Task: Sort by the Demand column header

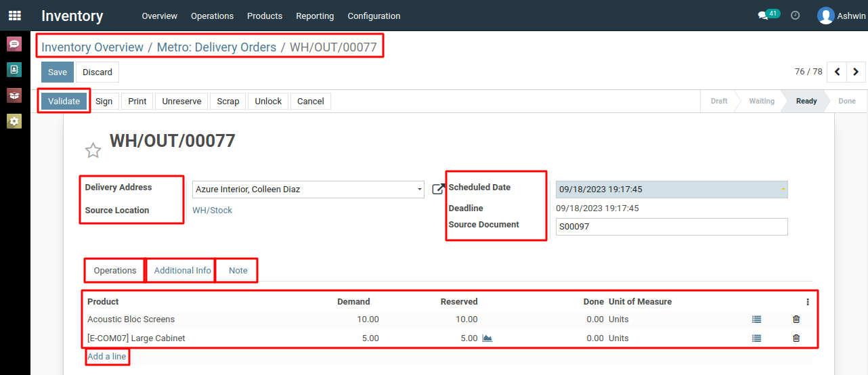Action: pyautogui.click(x=353, y=302)
